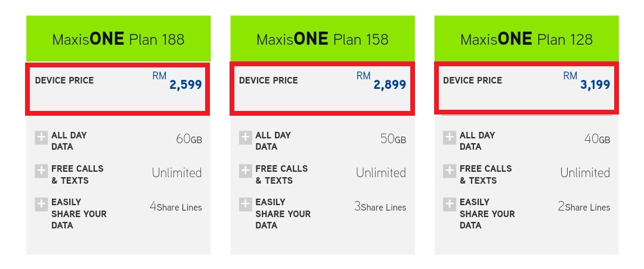Expand Easily Share Your Data under Plan 128
This screenshot has width=644, height=269.
450,205
